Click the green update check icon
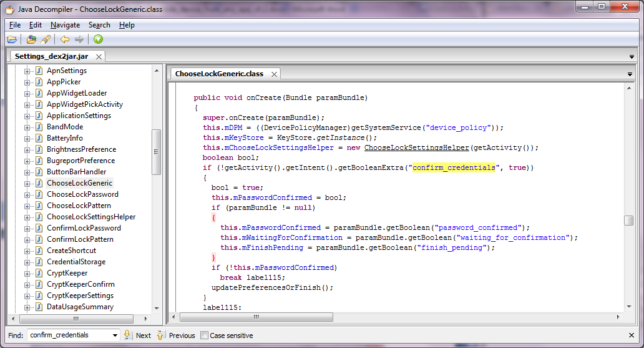Viewport: 644px width, 348px height. point(98,39)
